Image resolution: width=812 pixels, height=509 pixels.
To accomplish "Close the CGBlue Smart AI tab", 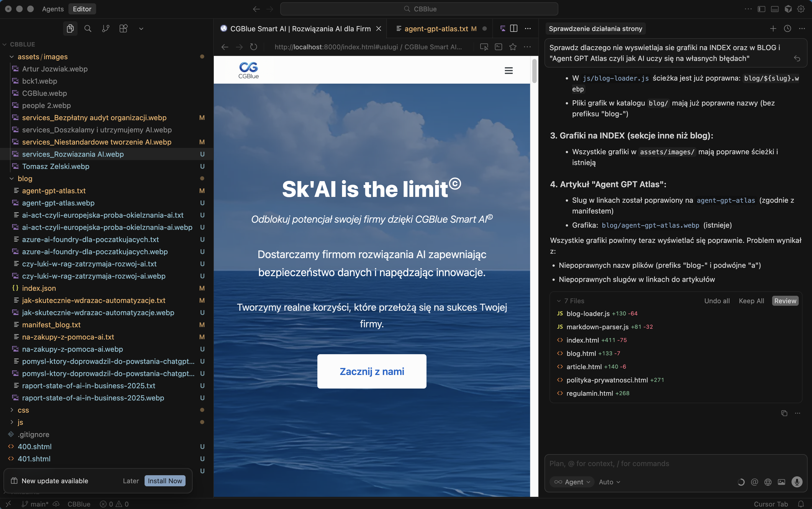I will point(379,29).
